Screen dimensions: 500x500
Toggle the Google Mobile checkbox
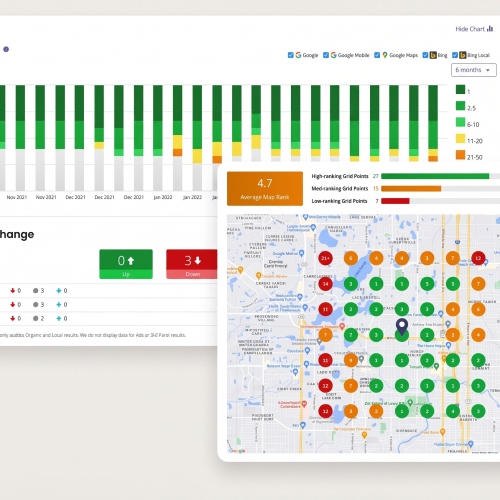(x=326, y=55)
